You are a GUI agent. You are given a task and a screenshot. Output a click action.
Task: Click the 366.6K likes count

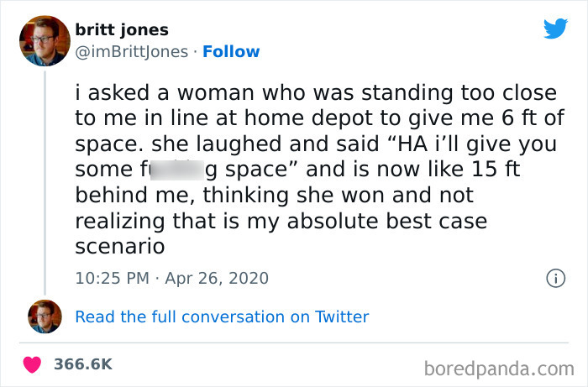[x=83, y=363]
